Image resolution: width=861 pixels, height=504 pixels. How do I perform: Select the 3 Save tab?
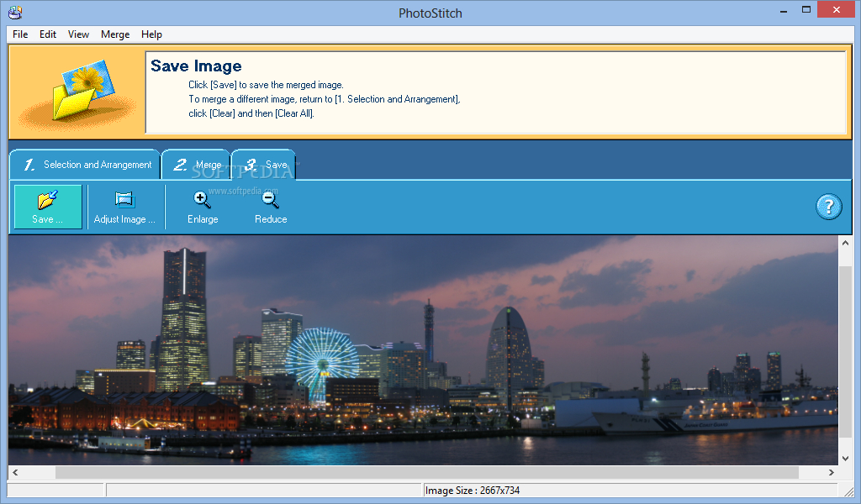click(x=264, y=165)
